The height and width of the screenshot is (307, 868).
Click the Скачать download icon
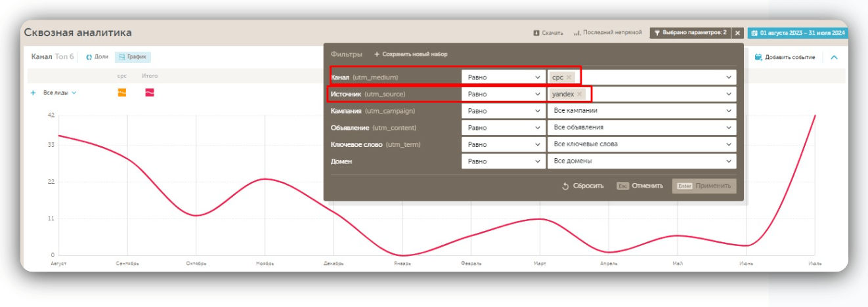536,33
